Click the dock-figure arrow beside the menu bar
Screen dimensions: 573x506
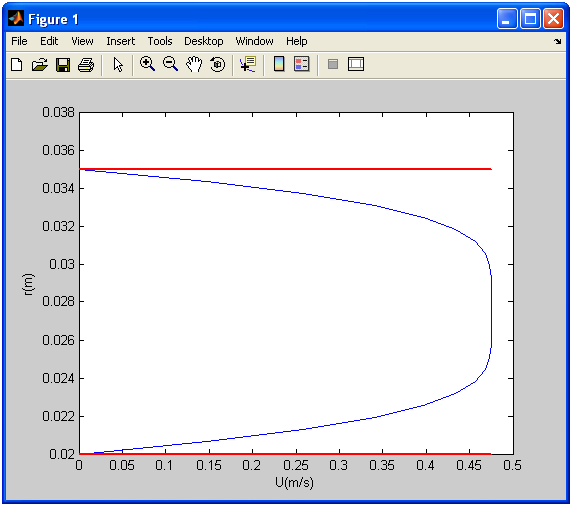point(558,41)
